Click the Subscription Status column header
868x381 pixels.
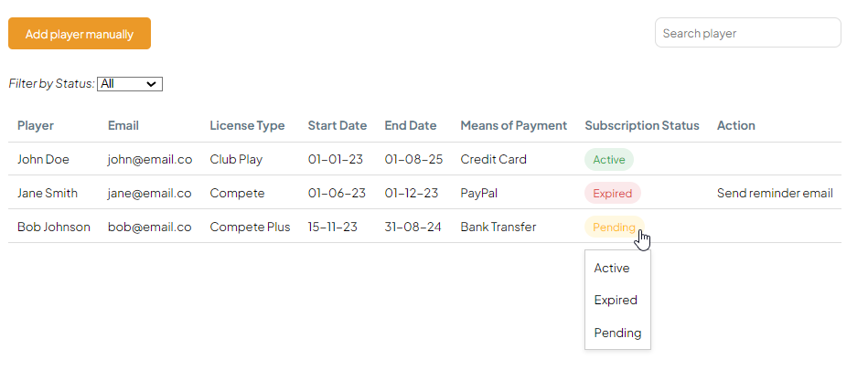(641, 125)
